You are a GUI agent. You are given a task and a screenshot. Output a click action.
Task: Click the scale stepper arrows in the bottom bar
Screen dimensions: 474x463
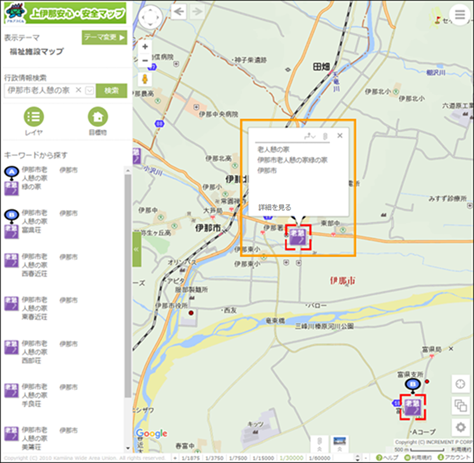pyautogui.click(x=358, y=458)
